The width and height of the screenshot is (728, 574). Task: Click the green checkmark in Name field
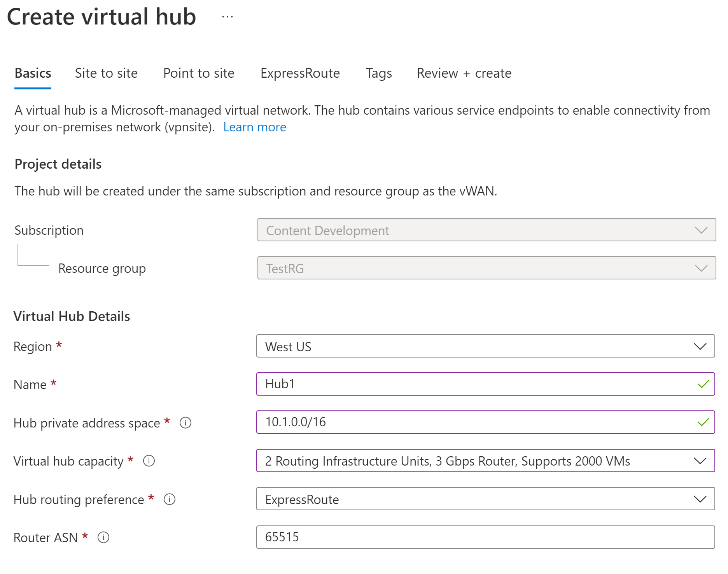703,384
